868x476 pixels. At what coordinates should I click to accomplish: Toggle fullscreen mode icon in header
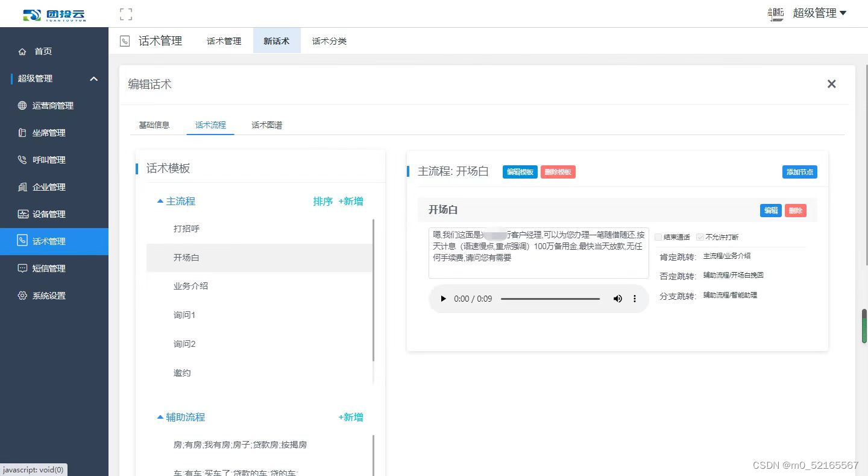click(x=126, y=14)
